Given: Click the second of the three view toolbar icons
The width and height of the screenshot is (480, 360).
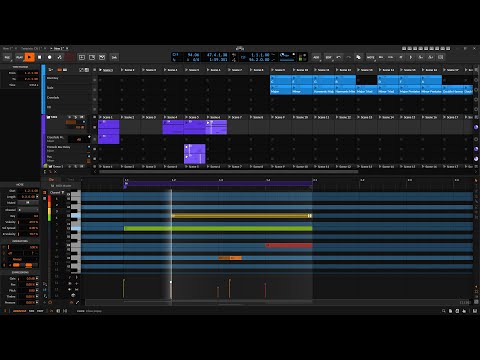Looking at the screenshot, I should click(92, 57).
